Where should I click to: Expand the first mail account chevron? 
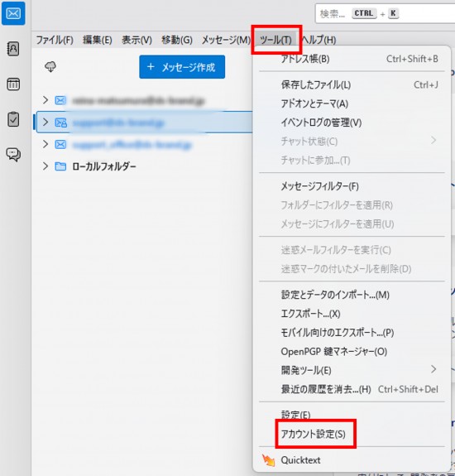point(45,100)
